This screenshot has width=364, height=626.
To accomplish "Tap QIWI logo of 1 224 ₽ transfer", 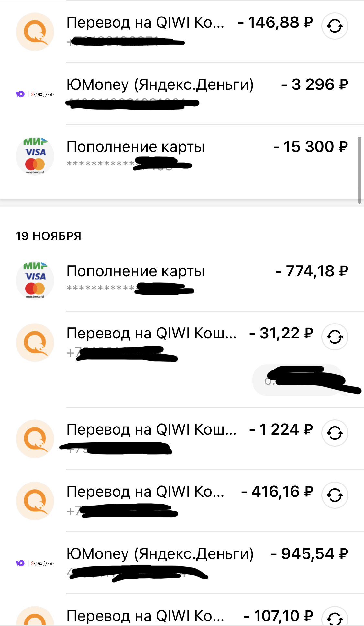I will click(35, 439).
